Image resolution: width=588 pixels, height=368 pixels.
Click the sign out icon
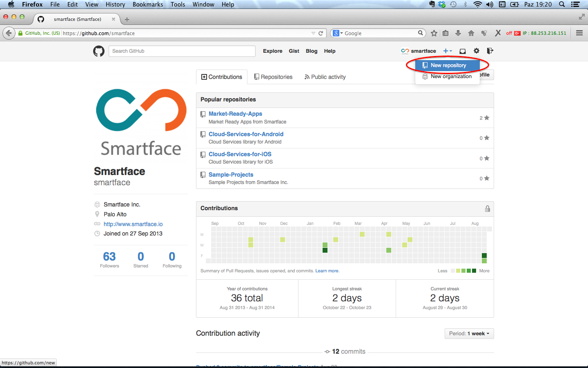pyautogui.click(x=490, y=51)
